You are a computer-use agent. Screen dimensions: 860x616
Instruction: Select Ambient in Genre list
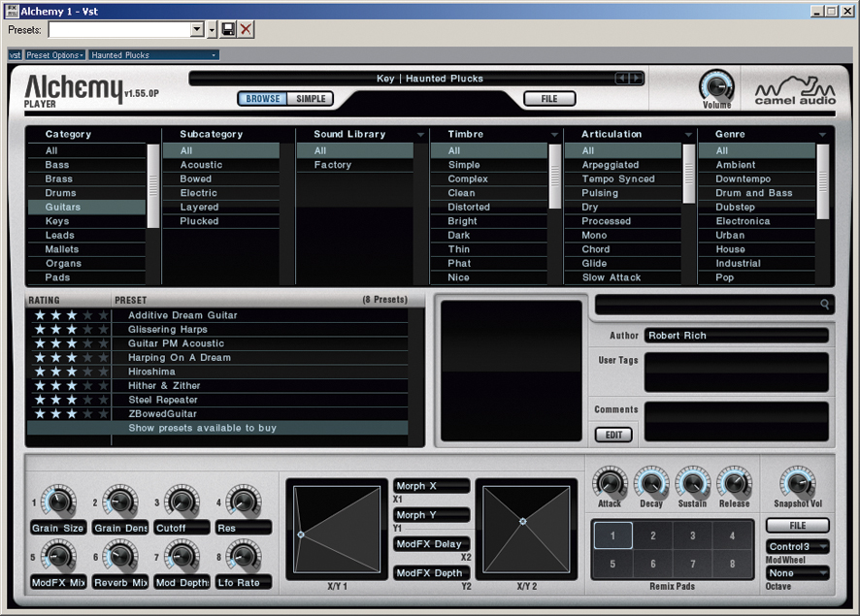(757, 164)
